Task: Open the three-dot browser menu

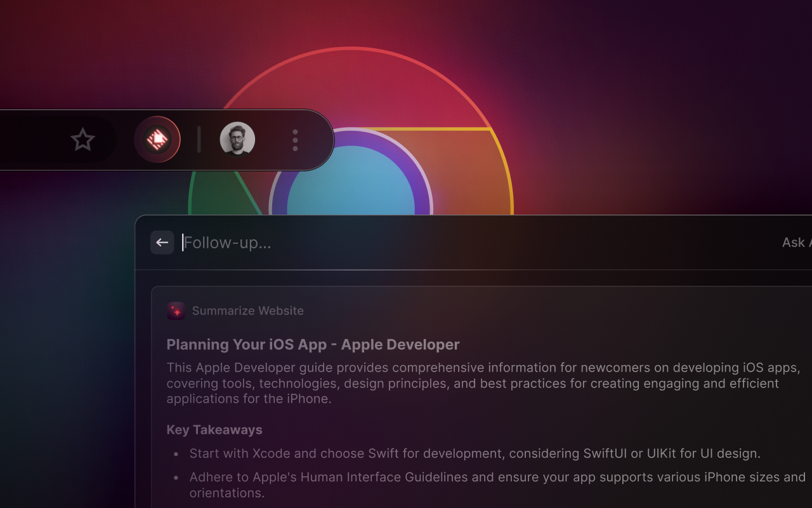Action: 295,140
